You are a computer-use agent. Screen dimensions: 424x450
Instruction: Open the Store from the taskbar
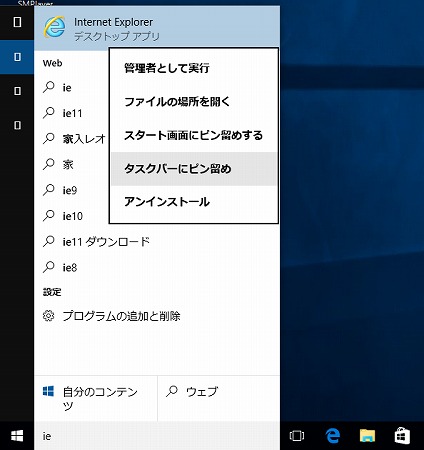tap(402, 436)
